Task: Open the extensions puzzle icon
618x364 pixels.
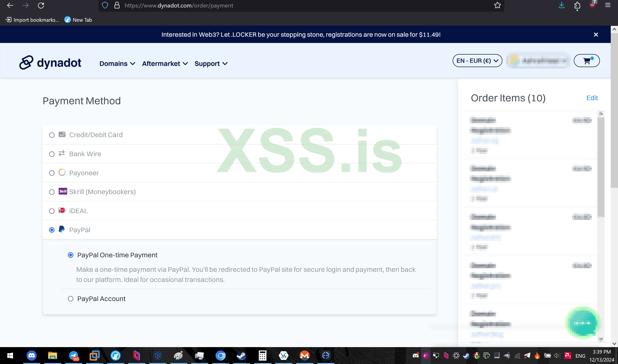Action: coord(577,5)
